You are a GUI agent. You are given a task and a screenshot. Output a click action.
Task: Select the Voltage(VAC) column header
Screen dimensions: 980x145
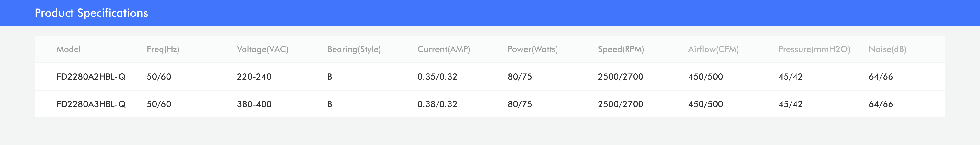tap(262, 49)
